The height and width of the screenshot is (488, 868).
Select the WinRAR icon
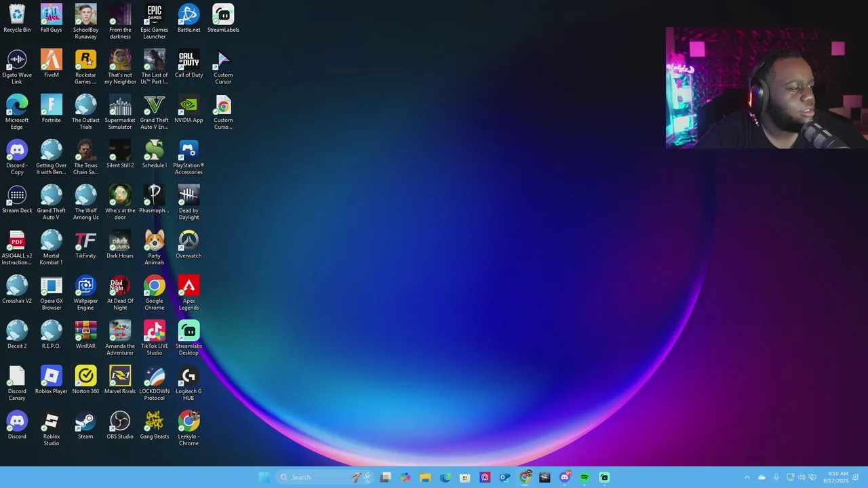[85, 335]
